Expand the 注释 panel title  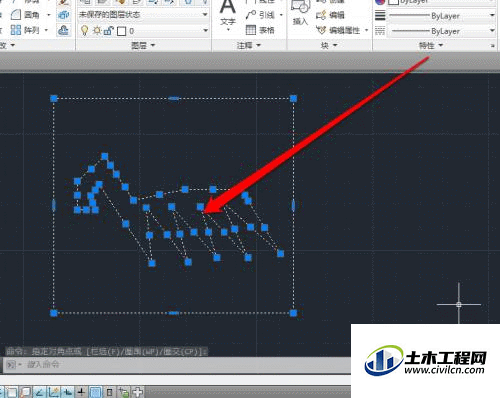(249, 45)
